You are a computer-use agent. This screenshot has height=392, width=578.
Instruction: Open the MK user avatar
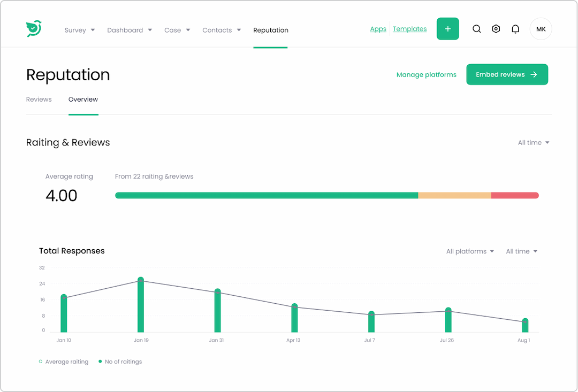coord(541,29)
